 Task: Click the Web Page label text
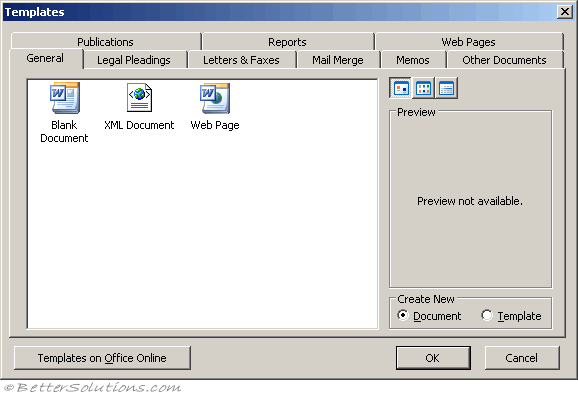click(x=215, y=125)
